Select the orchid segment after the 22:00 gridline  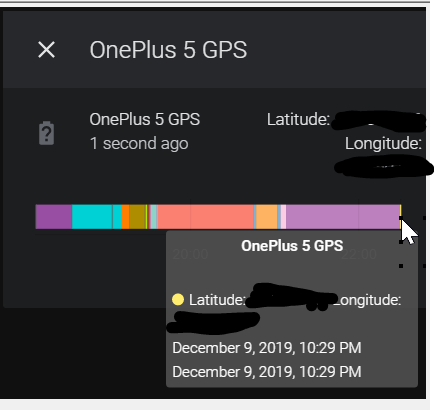[x=379, y=217]
